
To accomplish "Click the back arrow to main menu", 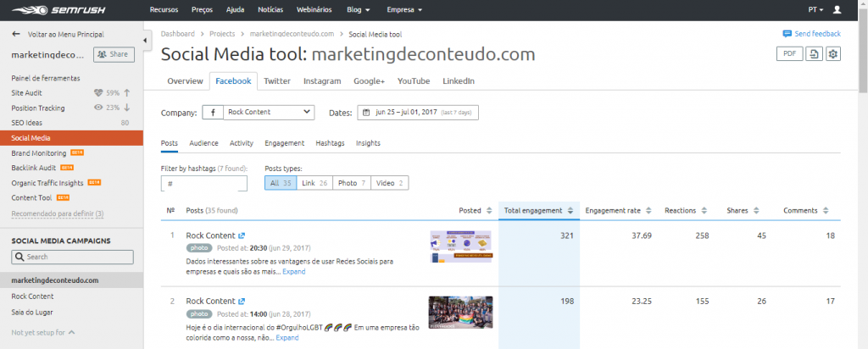I will pyautogui.click(x=16, y=34).
